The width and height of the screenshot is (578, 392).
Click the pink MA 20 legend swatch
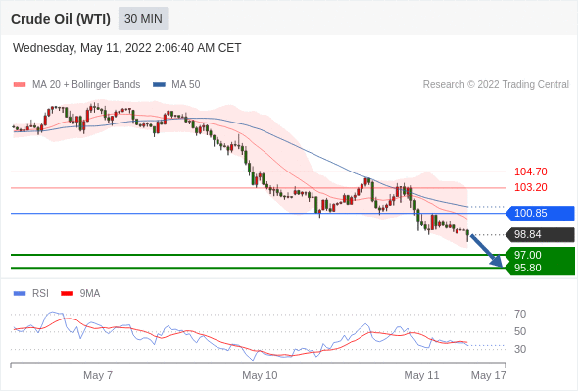pos(20,85)
